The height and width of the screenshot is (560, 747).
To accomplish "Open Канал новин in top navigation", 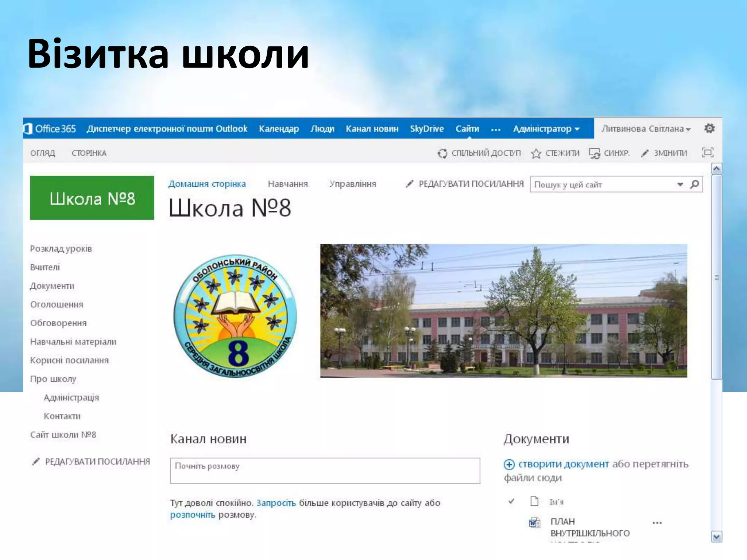I will (x=372, y=129).
